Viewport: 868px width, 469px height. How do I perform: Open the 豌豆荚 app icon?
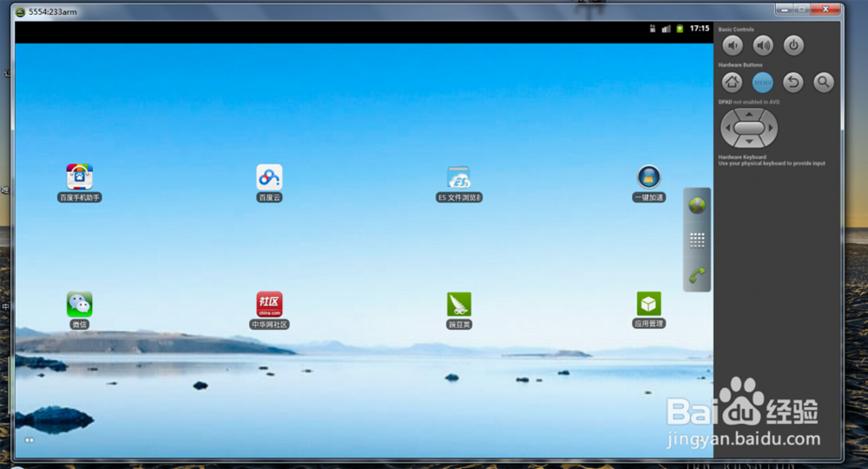459,305
